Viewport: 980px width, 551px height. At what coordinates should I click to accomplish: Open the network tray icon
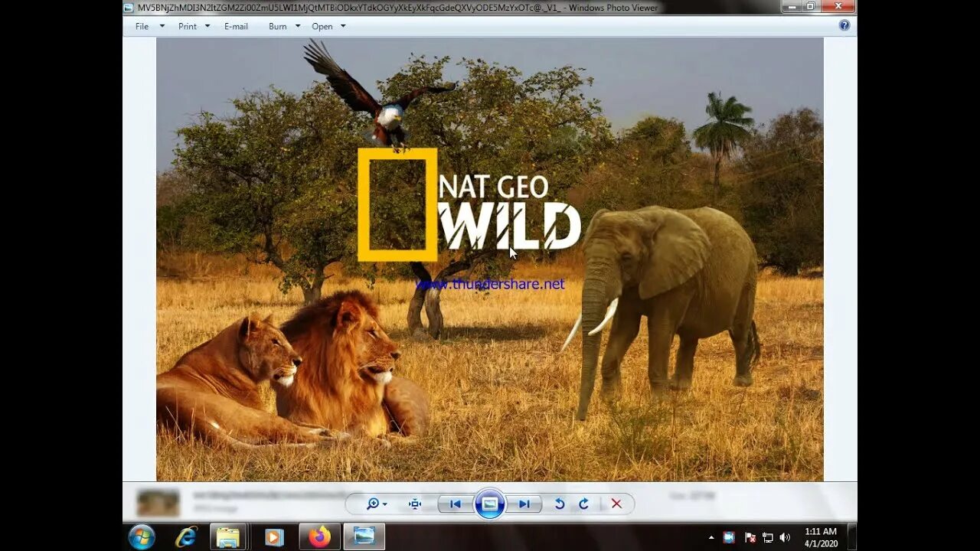[x=768, y=537]
